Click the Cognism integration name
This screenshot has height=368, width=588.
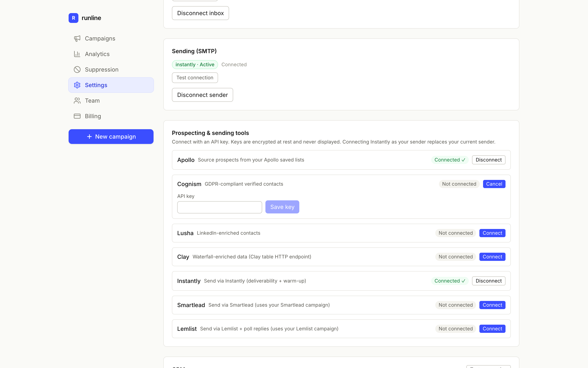coord(189,184)
